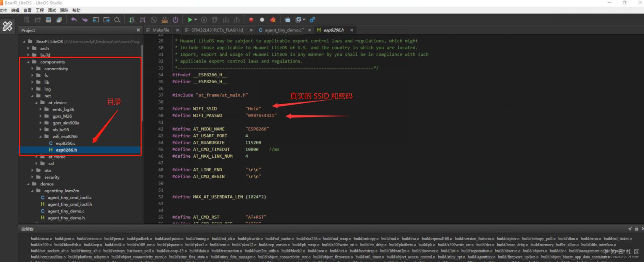
Task: Open the 查看 menu
Action: pos(27,10)
